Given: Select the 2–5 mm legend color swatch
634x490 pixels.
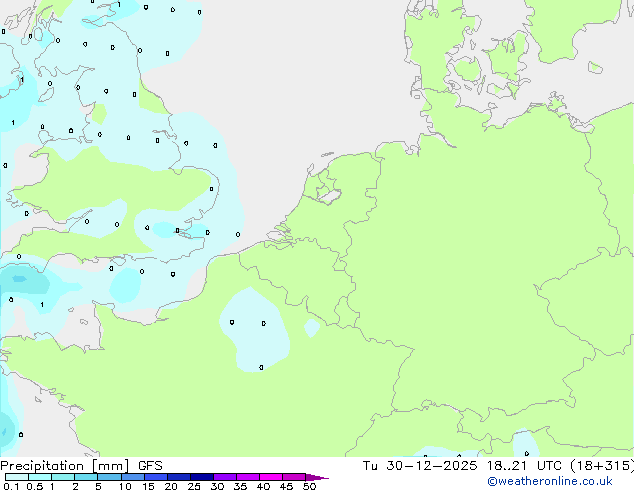Looking at the screenshot, I should tap(86, 477).
